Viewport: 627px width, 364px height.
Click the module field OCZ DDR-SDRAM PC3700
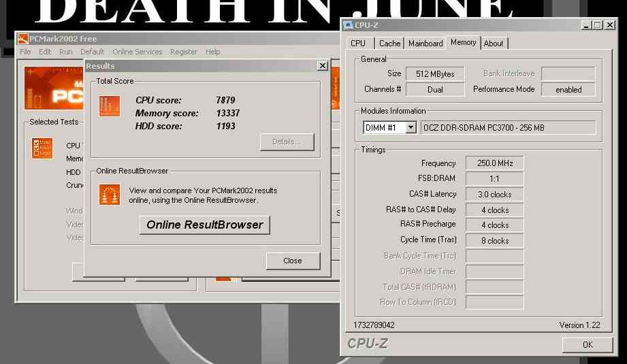pyautogui.click(x=509, y=128)
